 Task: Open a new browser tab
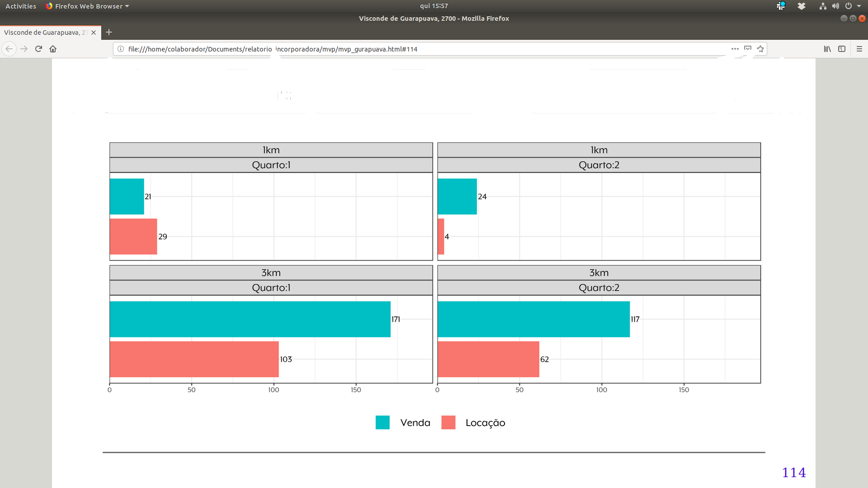tap(108, 32)
